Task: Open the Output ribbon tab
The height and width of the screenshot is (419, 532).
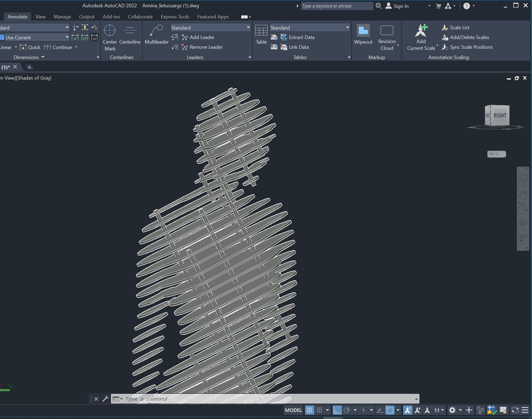Action: pos(87,17)
